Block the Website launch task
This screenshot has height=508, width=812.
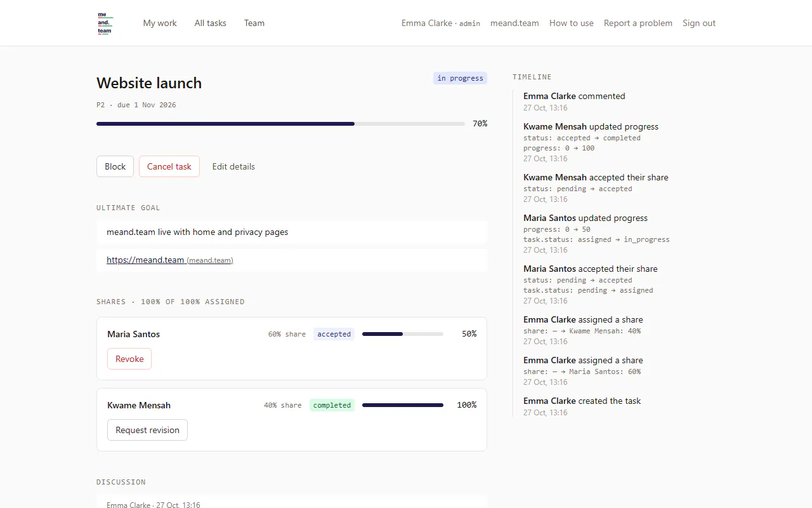point(115,166)
